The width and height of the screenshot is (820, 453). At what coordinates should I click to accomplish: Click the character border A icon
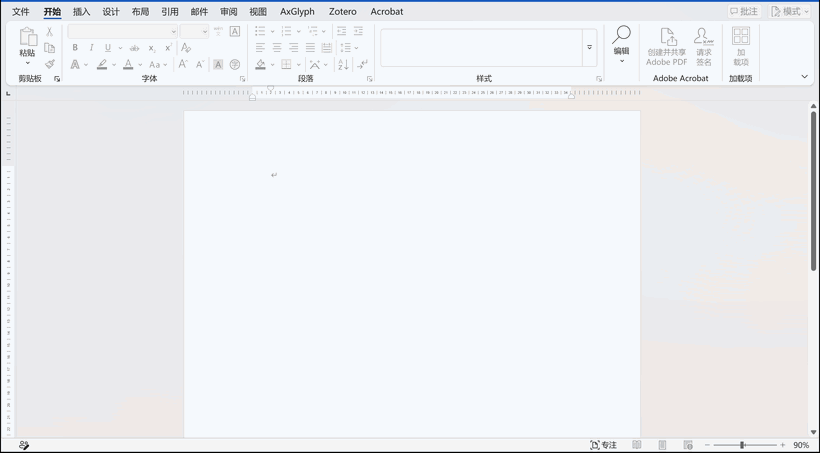(235, 31)
